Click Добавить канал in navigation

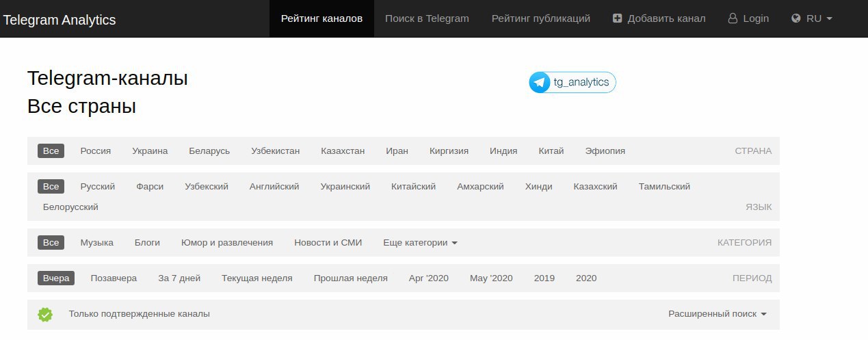659,18
